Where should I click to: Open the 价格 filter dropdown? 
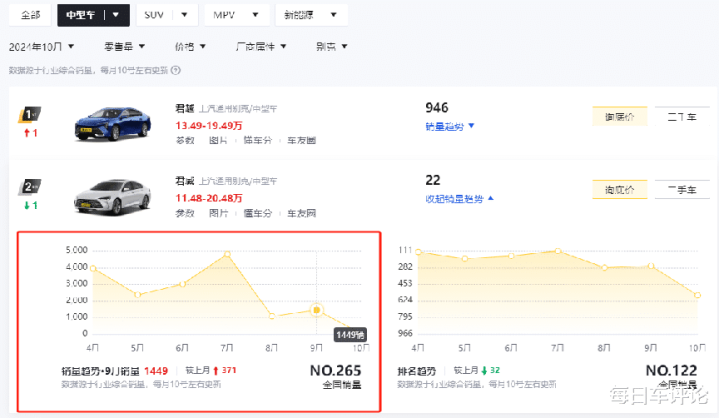190,46
